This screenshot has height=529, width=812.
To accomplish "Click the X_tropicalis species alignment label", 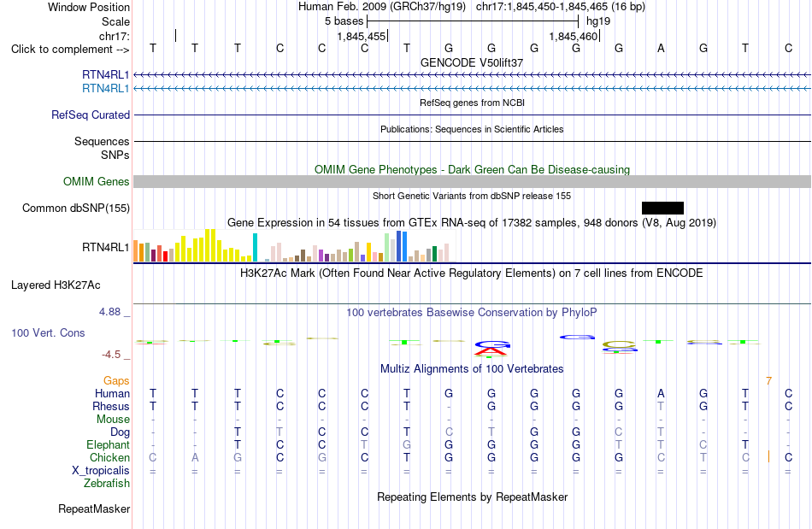I will tap(101, 471).
